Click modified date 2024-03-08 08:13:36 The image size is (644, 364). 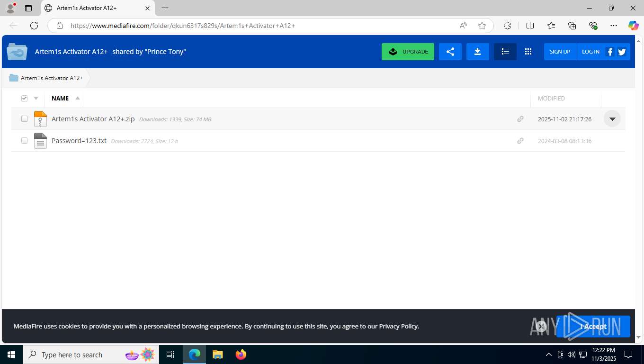[564, 141]
